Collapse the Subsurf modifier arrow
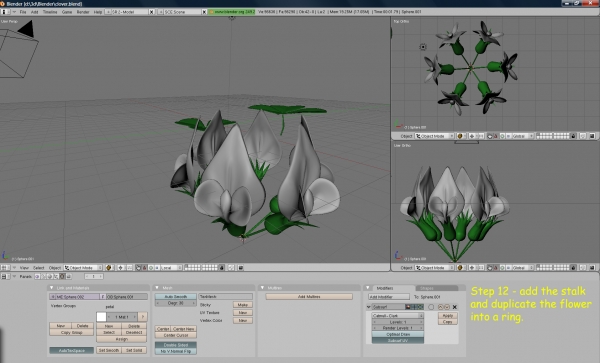600x363 pixels. click(x=368, y=307)
